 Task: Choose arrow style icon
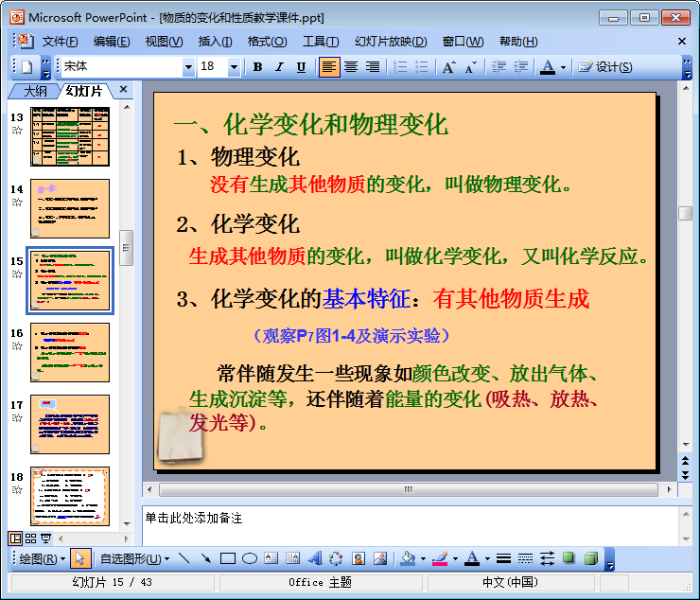548,558
